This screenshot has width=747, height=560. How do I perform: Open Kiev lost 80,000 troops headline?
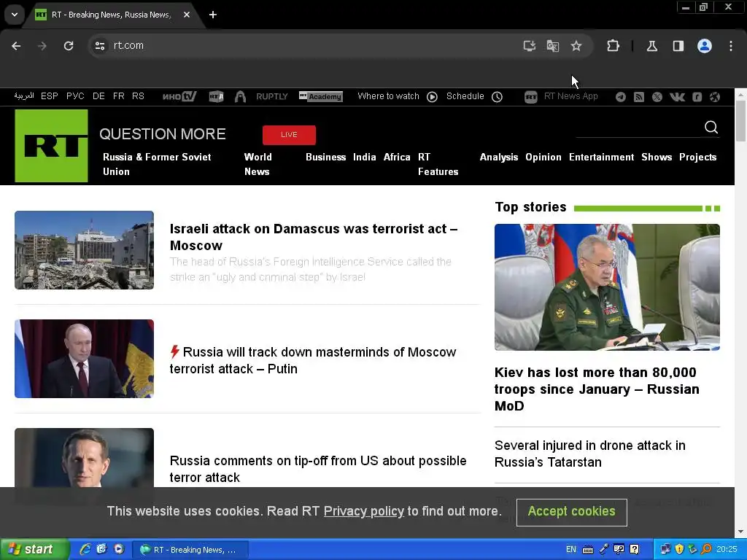point(597,389)
